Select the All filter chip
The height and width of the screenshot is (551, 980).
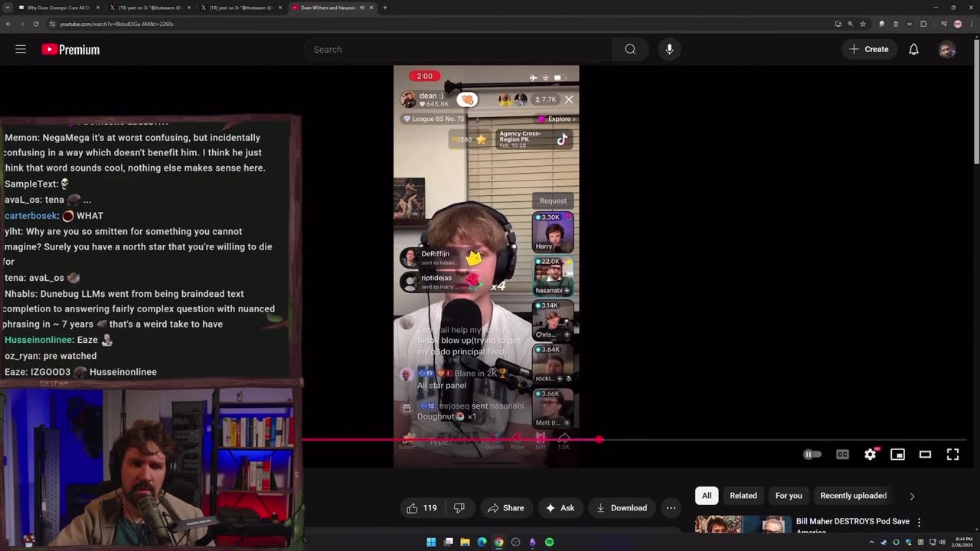pyautogui.click(x=707, y=496)
